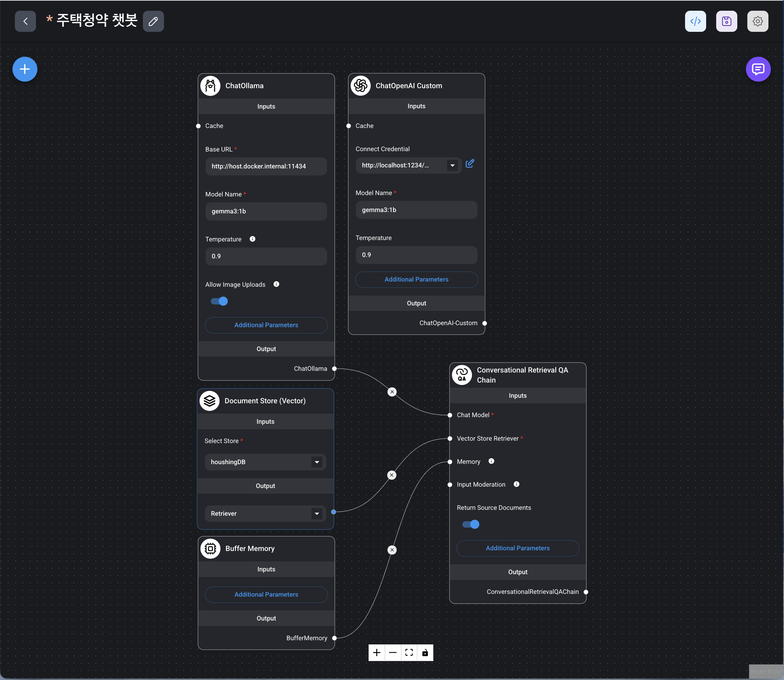784x680 pixels.
Task: Fit view using the canvas expand control
Action: tap(409, 653)
